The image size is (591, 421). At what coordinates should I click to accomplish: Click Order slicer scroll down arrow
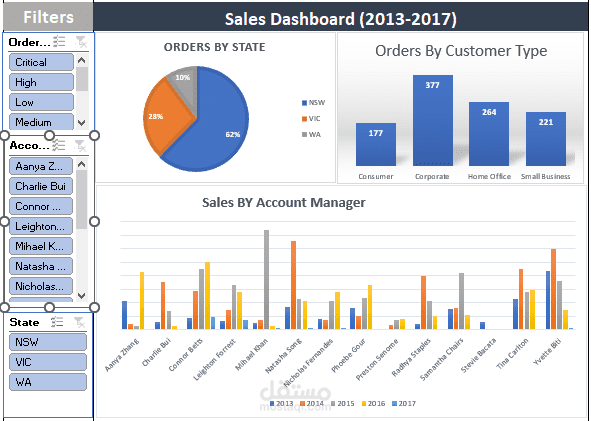(x=82, y=122)
